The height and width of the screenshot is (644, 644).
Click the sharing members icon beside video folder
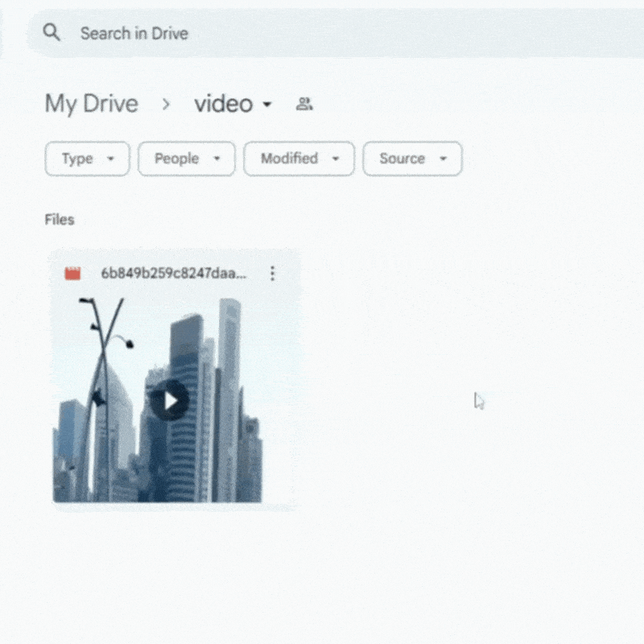tap(303, 103)
